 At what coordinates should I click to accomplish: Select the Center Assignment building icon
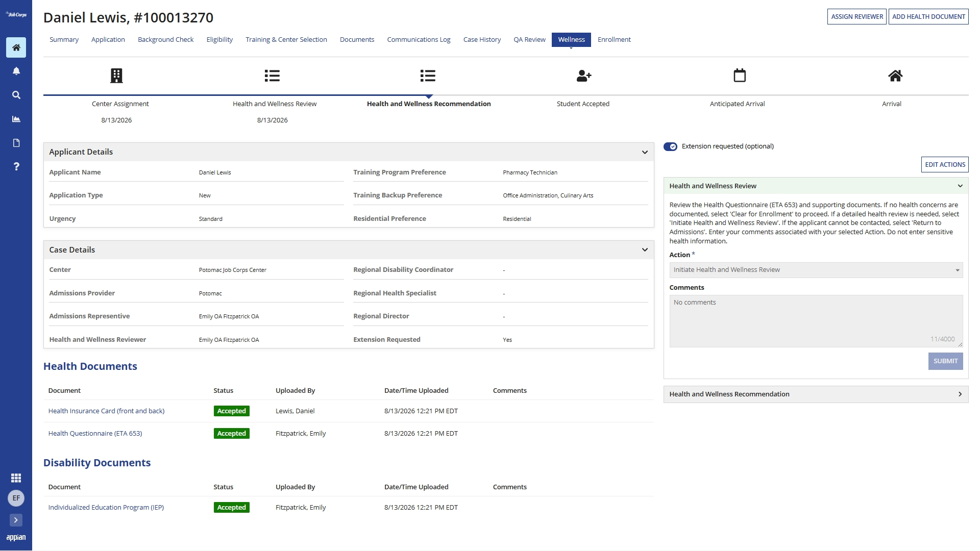tap(116, 76)
